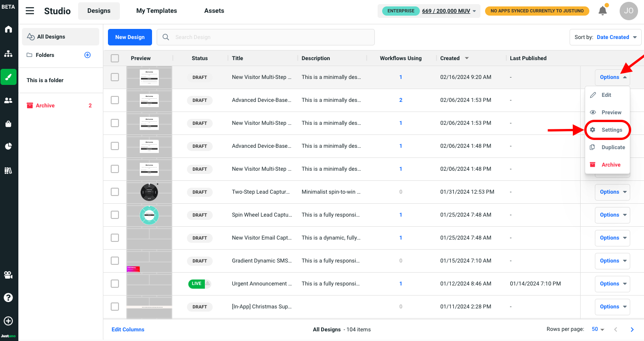Click the New Design button
Image resolution: width=644 pixels, height=341 pixels.
tap(130, 37)
